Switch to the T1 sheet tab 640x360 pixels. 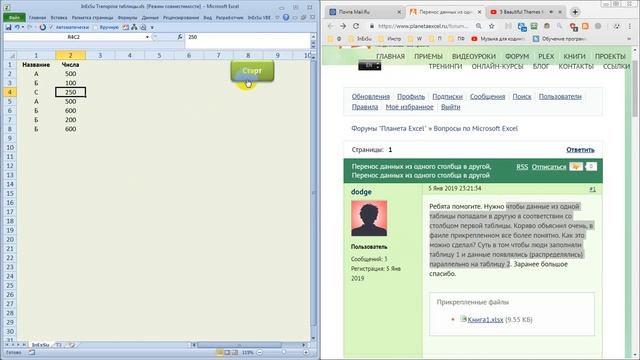pos(58,345)
